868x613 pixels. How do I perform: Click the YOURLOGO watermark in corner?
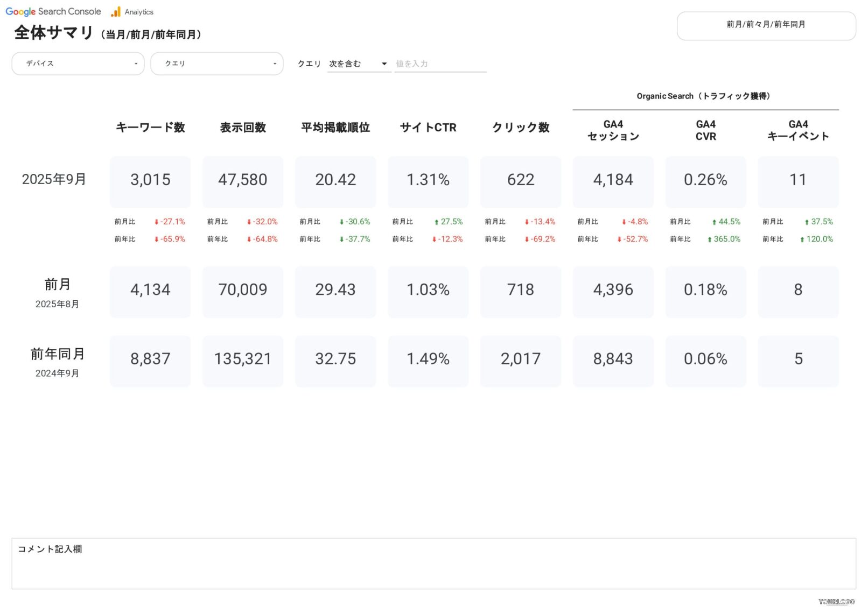pyautogui.click(x=836, y=602)
